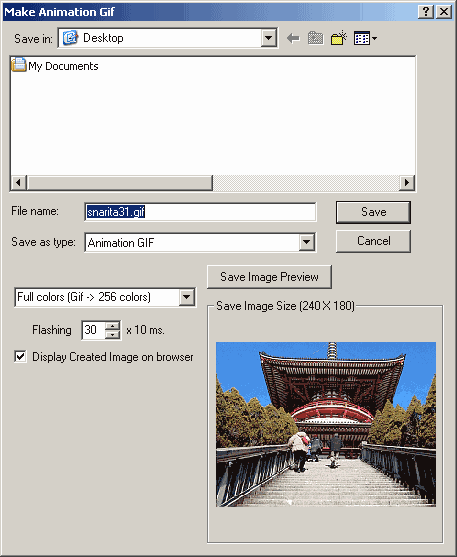Toggle Display Created Image on browser checkbox
This screenshot has width=457, height=557.
[x=21, y=356]
